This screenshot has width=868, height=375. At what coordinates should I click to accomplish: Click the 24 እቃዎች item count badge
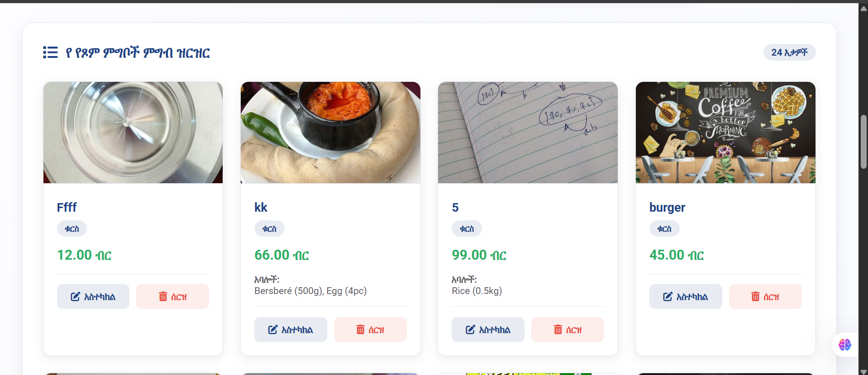[x=789, y=52]
